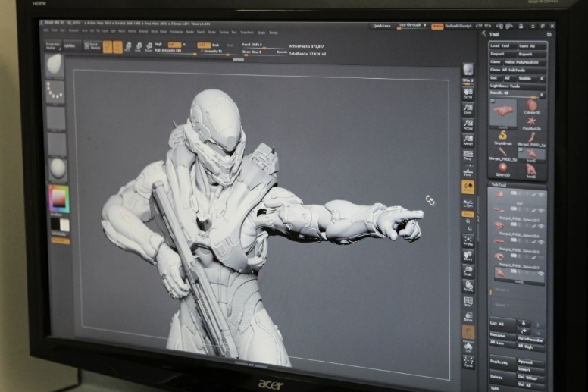The image size is (588, 392).
Task: Toggle L.Sym button
Action: coord(468,203)
